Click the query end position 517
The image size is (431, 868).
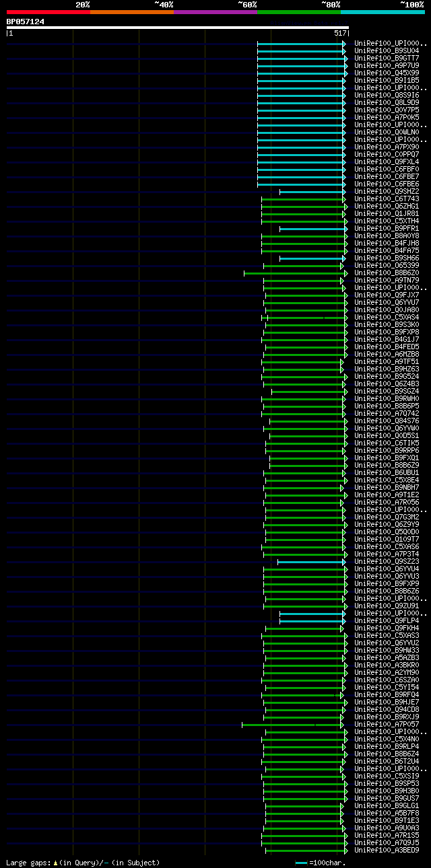(x=340, y=33)
